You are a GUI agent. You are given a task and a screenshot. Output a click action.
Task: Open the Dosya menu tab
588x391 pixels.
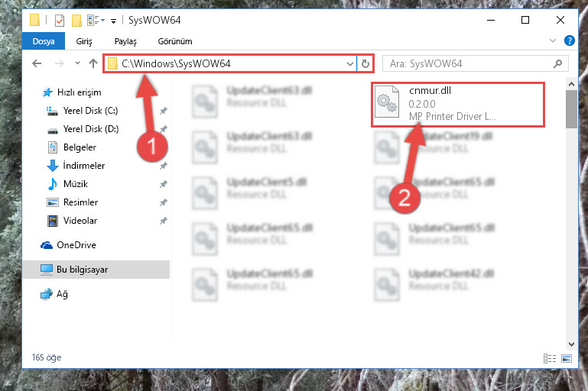(x=44, y=41)
